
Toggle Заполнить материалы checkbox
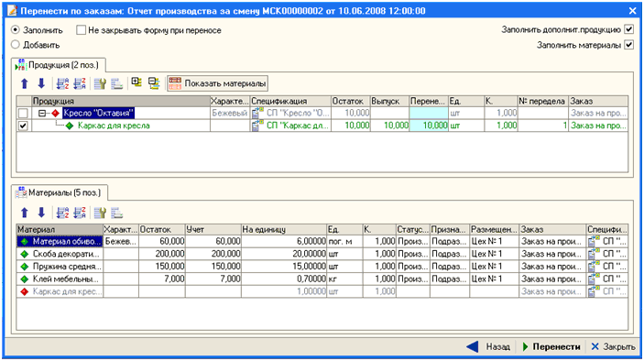point(628,44)
